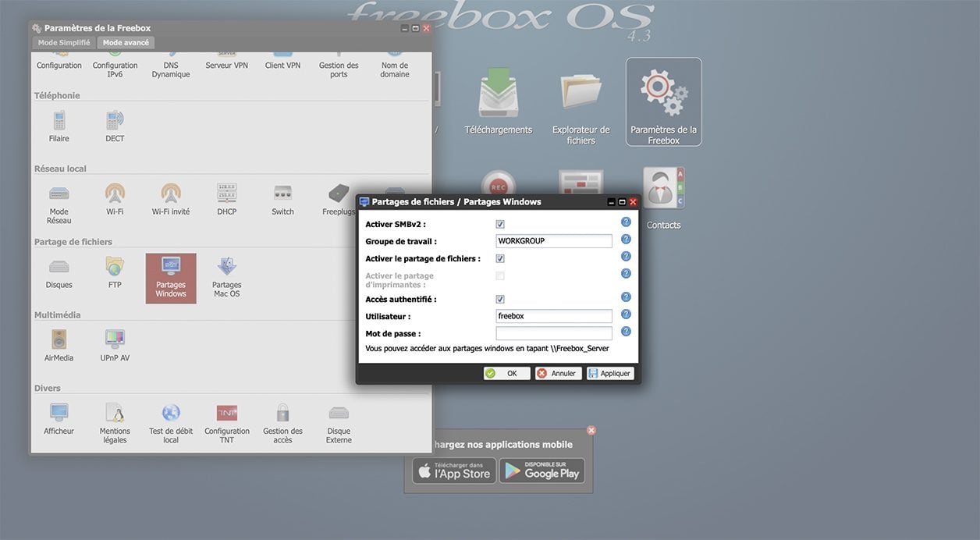The width and height of the screenshot is (980, 540).
Task: Open Paramètres de la Freebox desktop icon
Action: (x=664, y=102)
